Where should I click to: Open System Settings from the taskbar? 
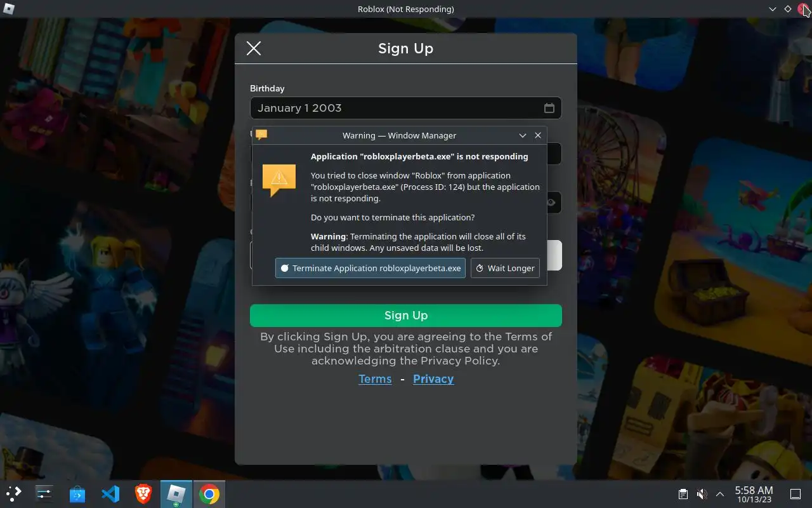click(44, 493)
